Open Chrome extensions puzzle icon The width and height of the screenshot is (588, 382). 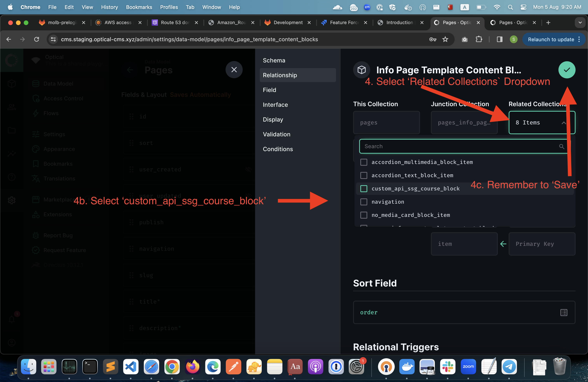point(479,39)
